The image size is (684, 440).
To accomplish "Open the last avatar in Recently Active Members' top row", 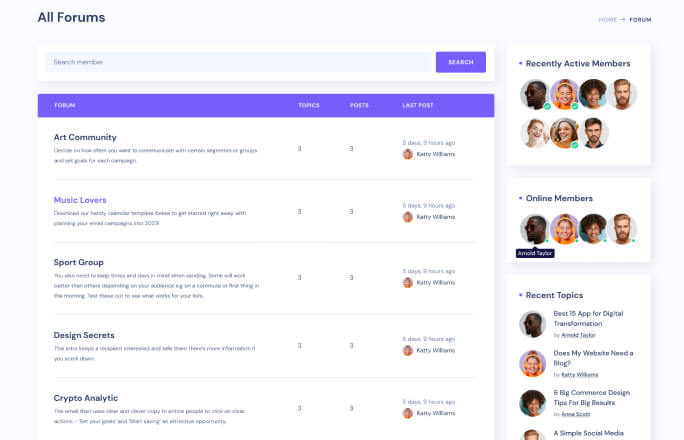I will tap(622, 95).
